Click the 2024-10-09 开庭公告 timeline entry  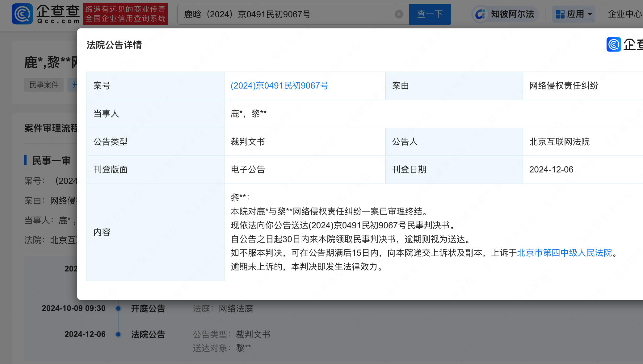148,308
